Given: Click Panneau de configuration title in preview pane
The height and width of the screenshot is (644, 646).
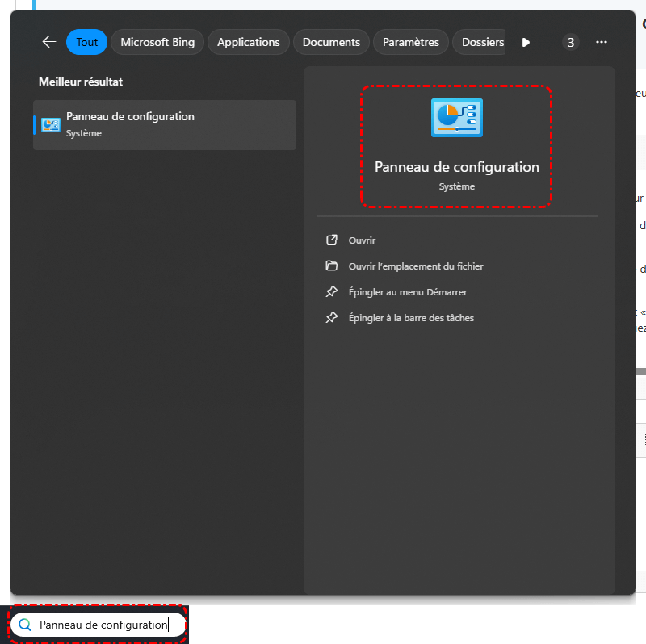Looking at the screenshot, I should [456, 167].
